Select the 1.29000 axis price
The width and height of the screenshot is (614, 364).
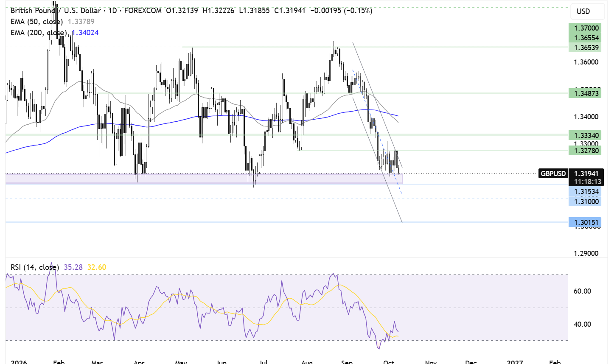(586, 253)
